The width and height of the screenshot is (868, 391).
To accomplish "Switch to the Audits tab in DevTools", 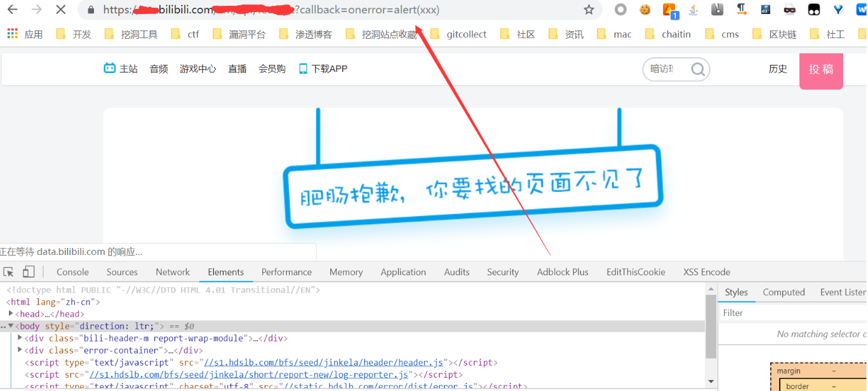I will pos(457,272).
